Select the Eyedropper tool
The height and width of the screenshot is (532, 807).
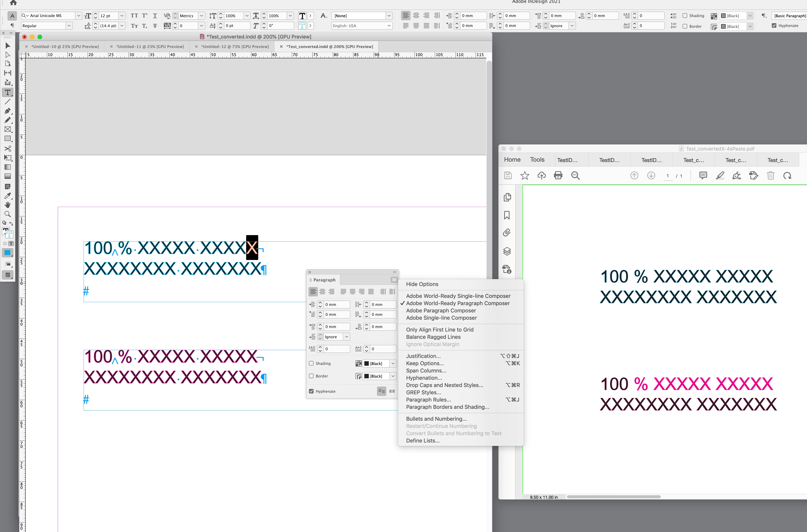pyautogui.click(x=7, y=196)
